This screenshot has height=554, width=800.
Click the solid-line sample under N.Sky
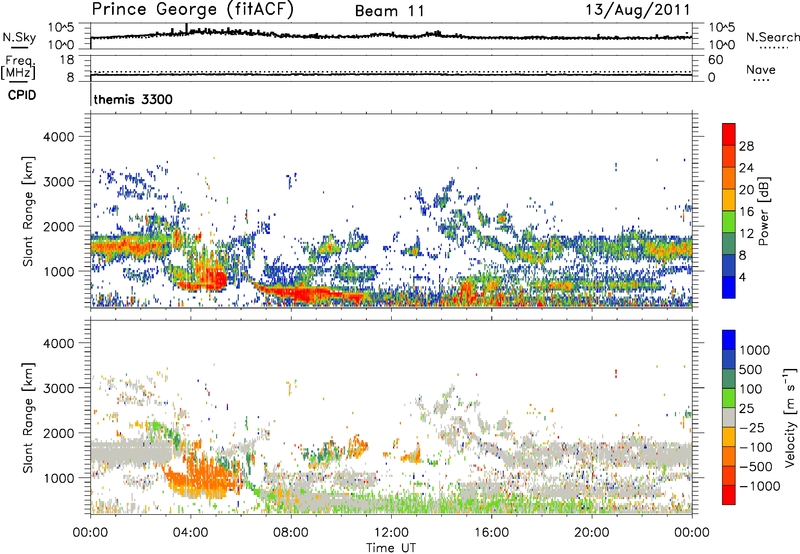pyautogui.click(x=19, y=47)
